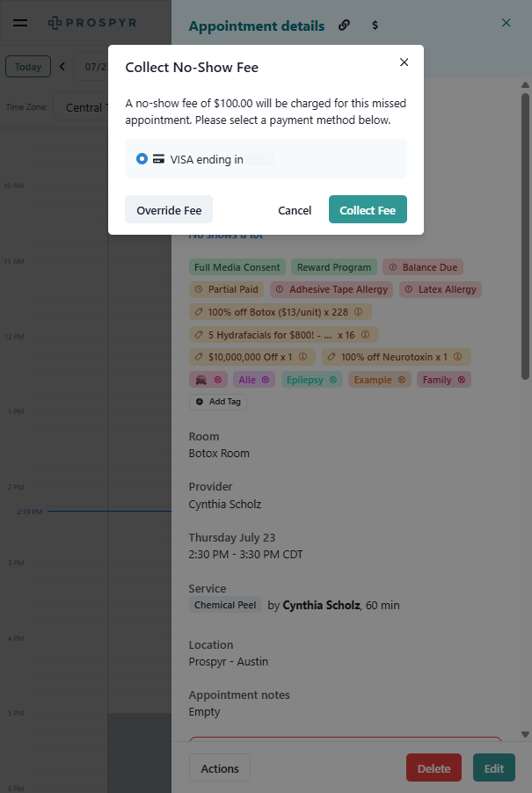Open the Actions menu
The width and height of the screenshot is (532, 793).
click(220, 768)
